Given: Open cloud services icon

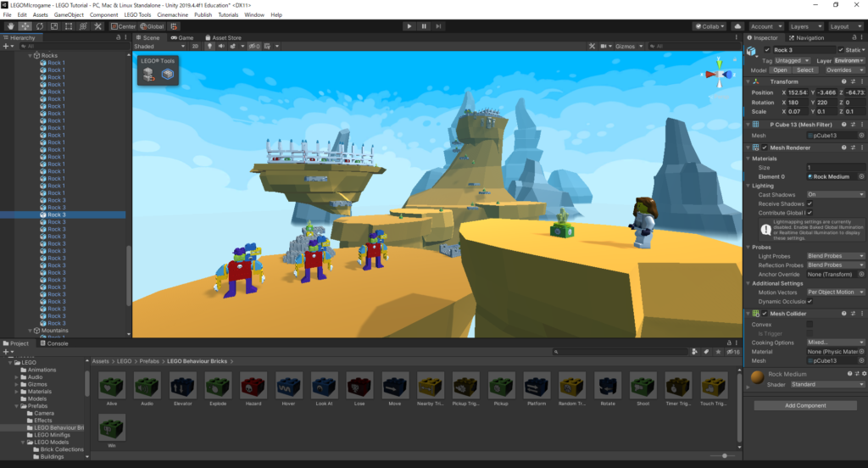Looking at the screenshot, I should 737,26.
